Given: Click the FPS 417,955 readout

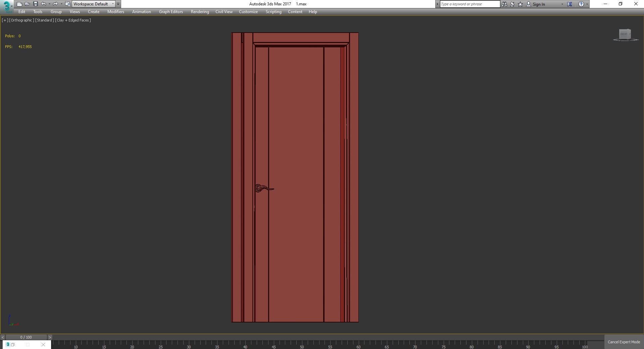Looking at the screenshot, I should tap(18, 47).
